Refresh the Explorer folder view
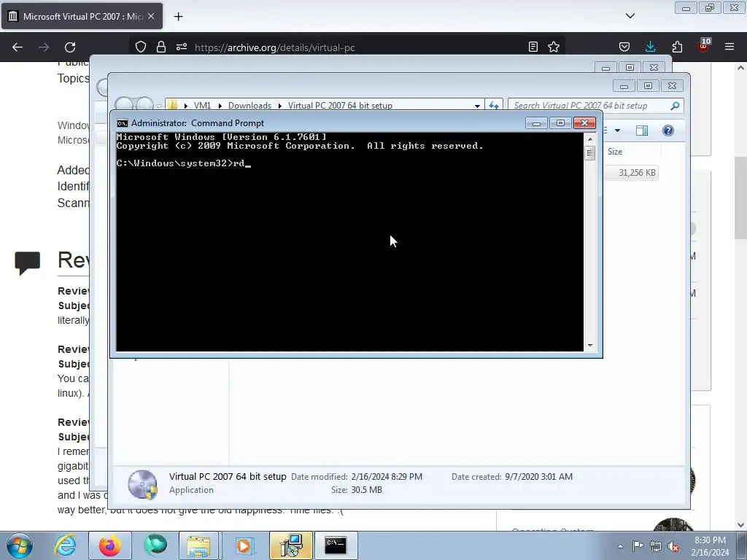Image resolution: width=747 pixels, height=560 pixels. [494, 106]
